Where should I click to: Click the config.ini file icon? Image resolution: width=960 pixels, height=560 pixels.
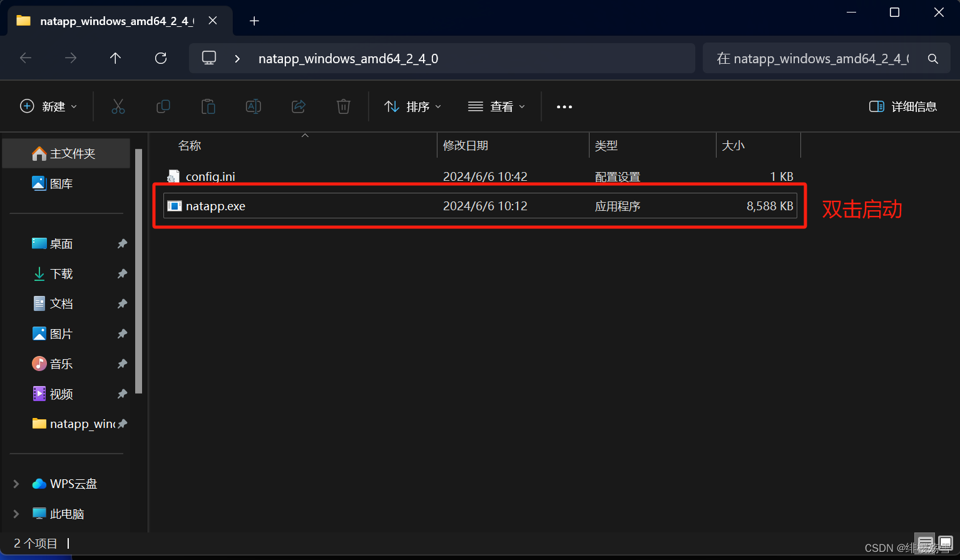click(173, 176)
